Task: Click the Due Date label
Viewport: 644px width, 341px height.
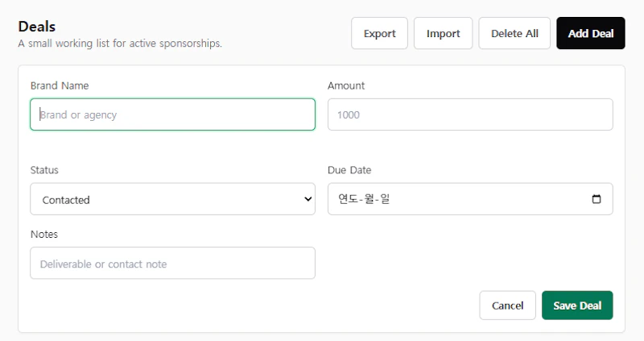Action: 349,170
